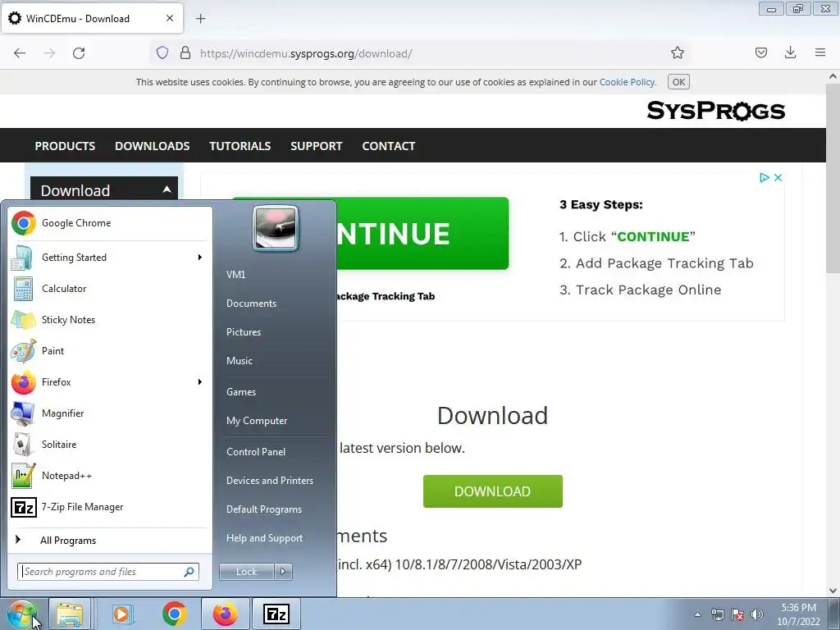840x630 pixels.
Task: Close the WinCDEmu - Download tab
Action: (x=169, y=18)
